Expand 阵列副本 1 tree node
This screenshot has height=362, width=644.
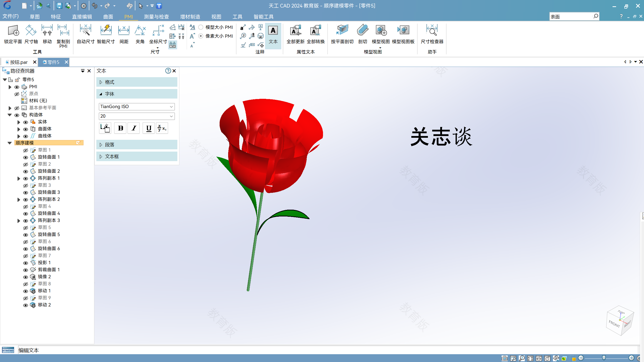pos(19,178)
